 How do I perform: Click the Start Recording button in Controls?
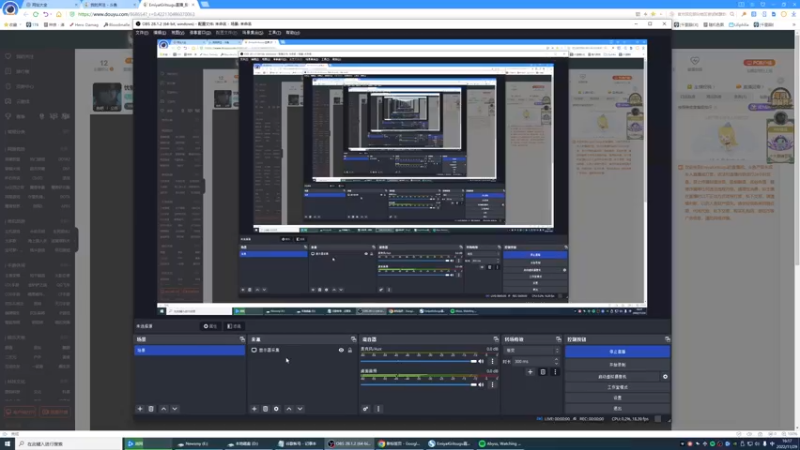617,365
